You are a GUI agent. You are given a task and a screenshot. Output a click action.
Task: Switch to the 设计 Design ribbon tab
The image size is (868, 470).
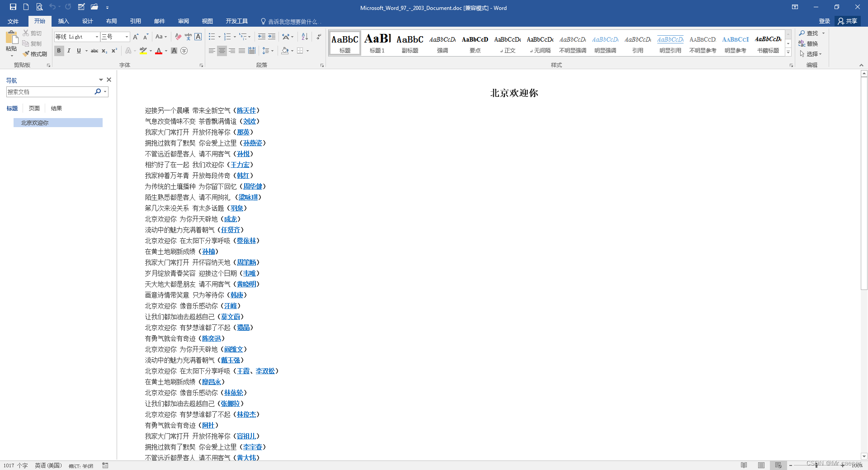tap(87, 21)
